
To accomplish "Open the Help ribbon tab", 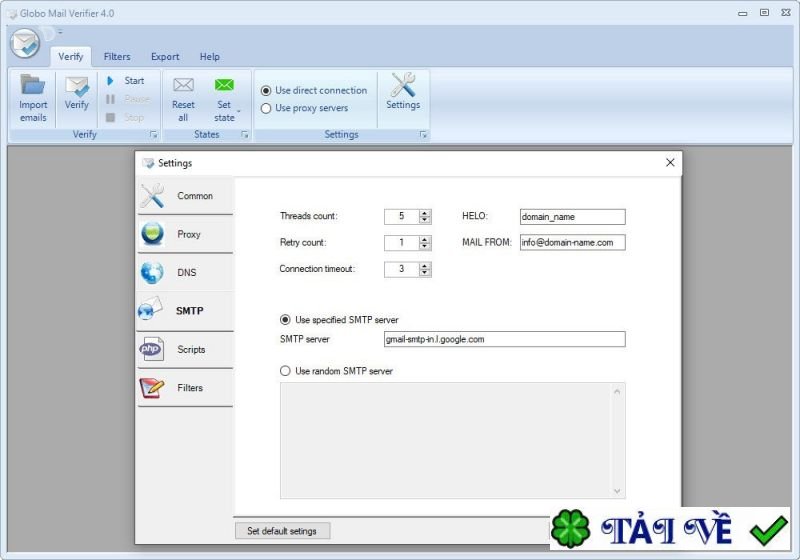I will pos(210,57).
